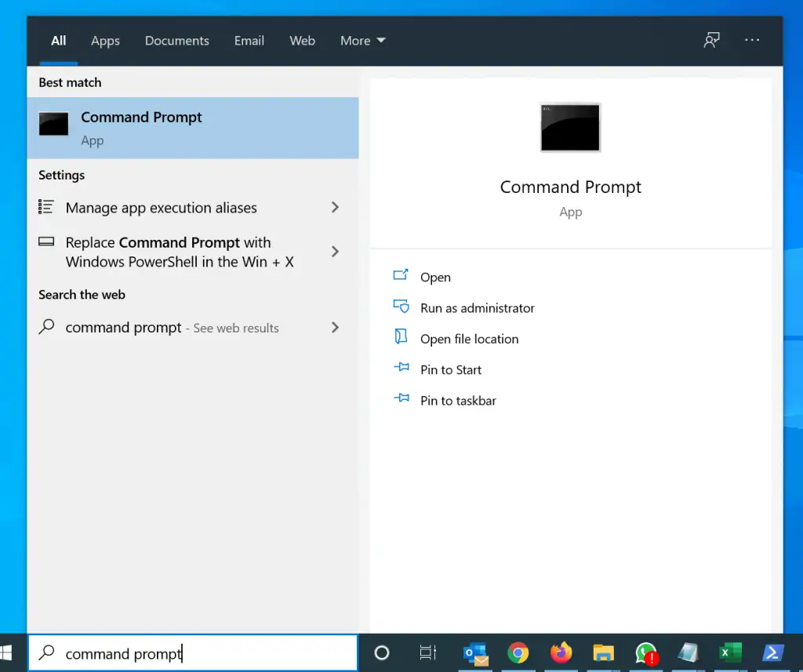The height and width of the screenshot is (672, 803).
Task: Switch to the Apps search filter
Action: pyautogui.click(x=105, y=40)
